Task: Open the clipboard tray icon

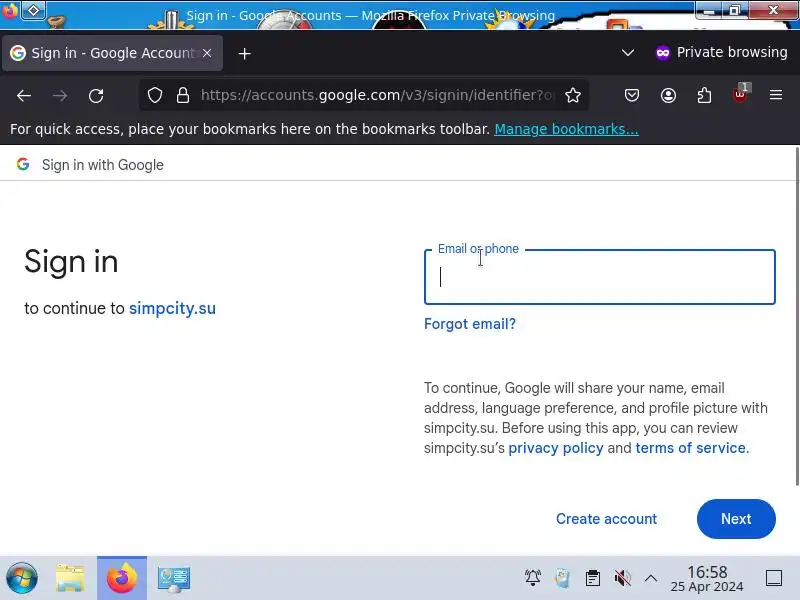Action: (x=592, y=578)
